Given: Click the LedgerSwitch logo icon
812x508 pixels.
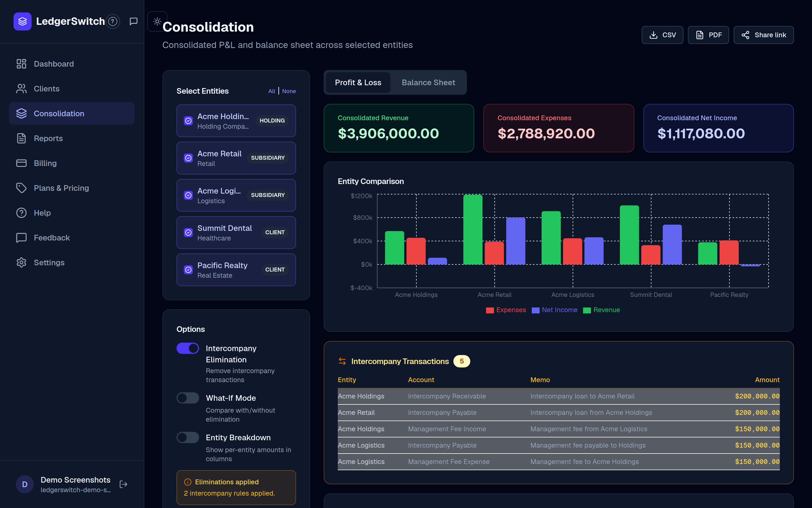Looking at the screenshot, I should tap(23, 21).
